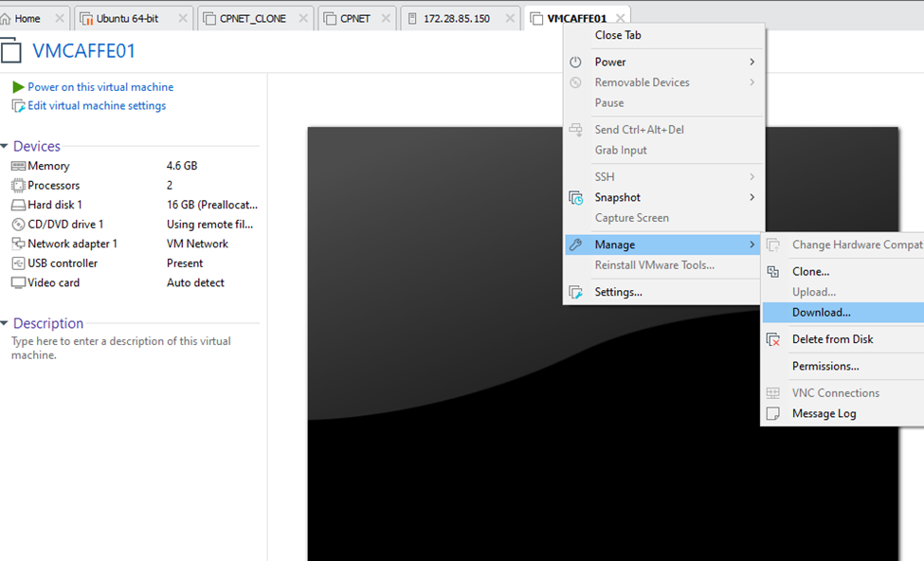Image resolution: width=924 pixels, height=561 pixels.
Task: Click the Ubuntu 64-bit tab VM icon
Action: (x=86, y=19)
